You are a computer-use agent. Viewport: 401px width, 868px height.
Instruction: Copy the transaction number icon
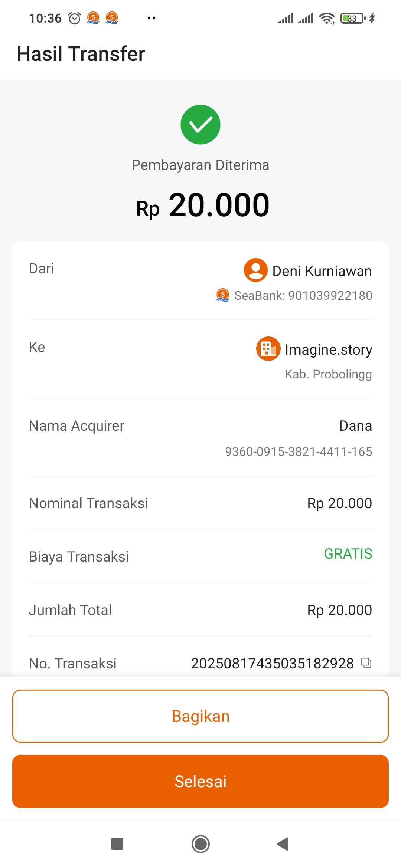click(x=366, y=662)
